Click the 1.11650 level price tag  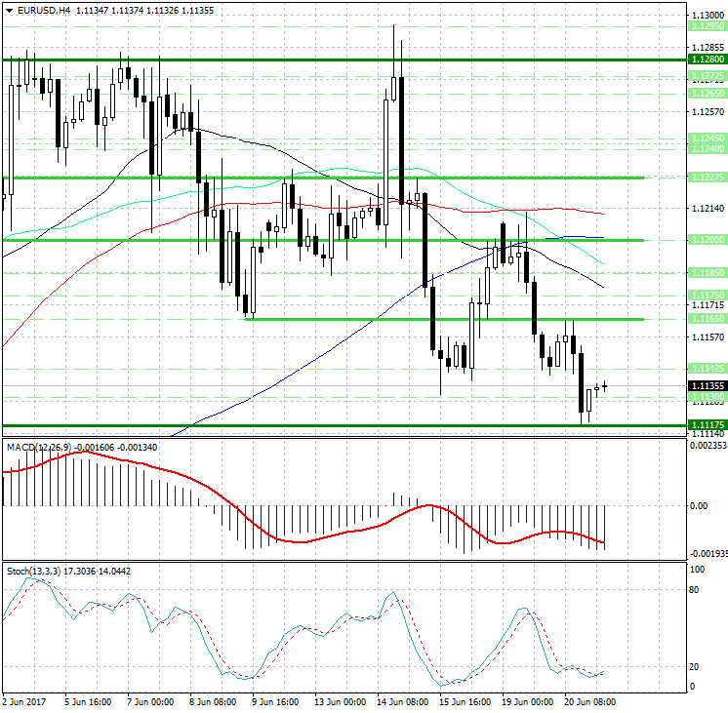tap(707, 319)
